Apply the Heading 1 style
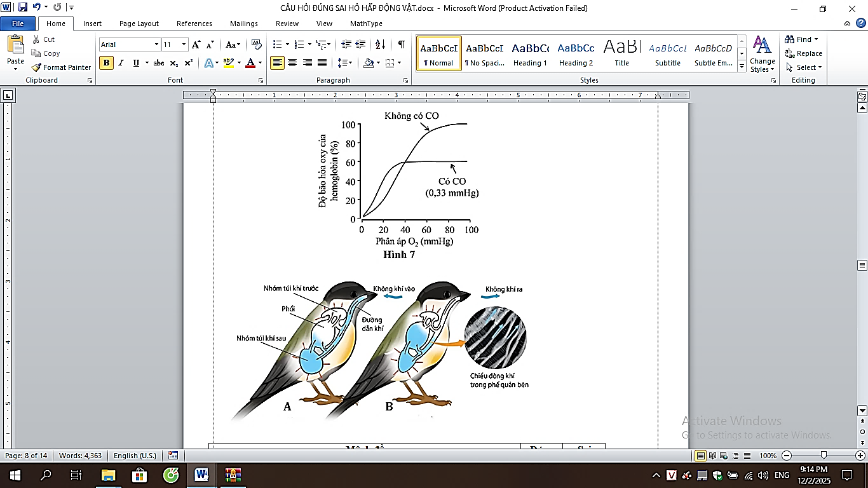 pyautogui.click(x=530, y=53)
